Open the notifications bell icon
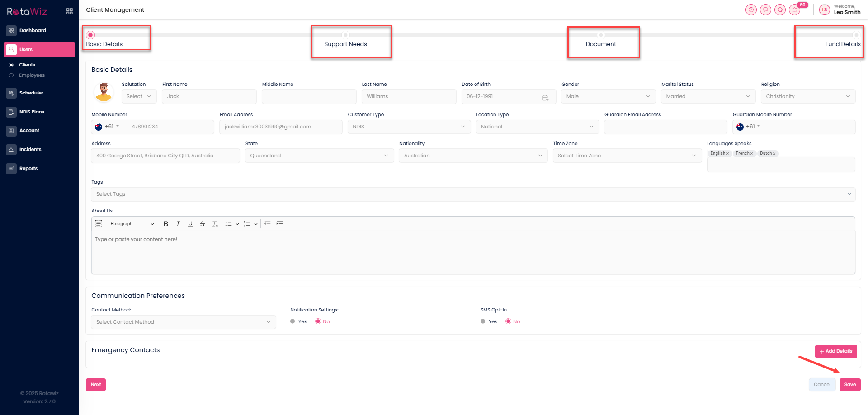The image size is (868, 415). 794,9
